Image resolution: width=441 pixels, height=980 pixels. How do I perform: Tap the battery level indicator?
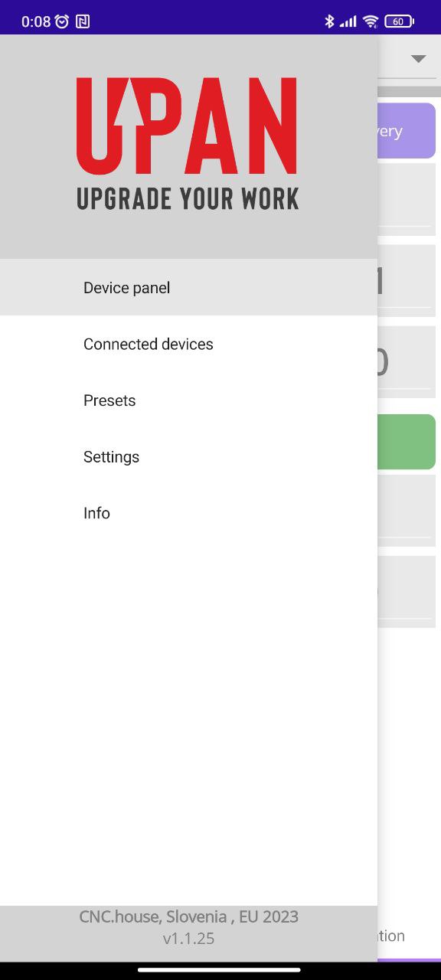tap(399, 21)
